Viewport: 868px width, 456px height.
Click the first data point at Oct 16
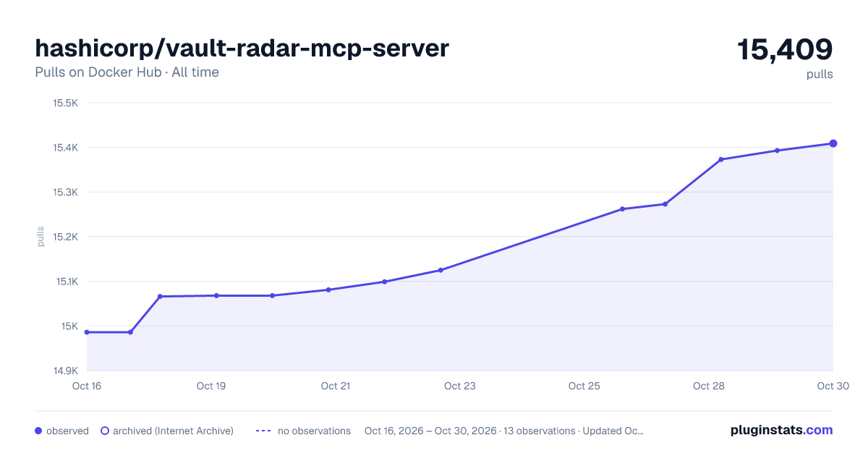pyautogui.click(x=87, y=332)
